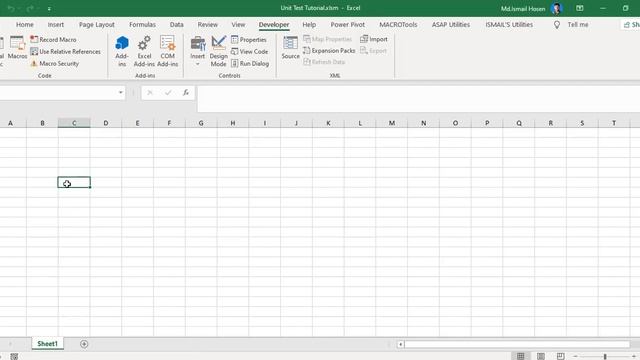This screenshot has height=360, width=640.
Task: Select column A header
Action: pyautogui.click(x=11, y=123)
